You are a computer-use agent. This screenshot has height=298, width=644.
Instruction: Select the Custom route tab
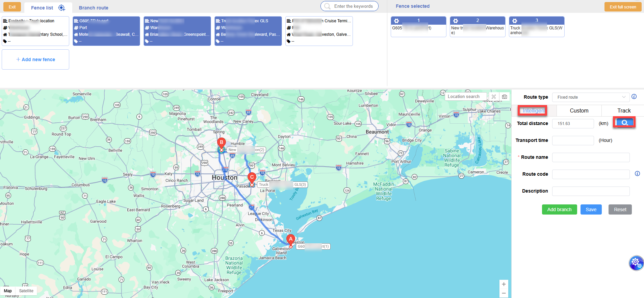(579, 111)
